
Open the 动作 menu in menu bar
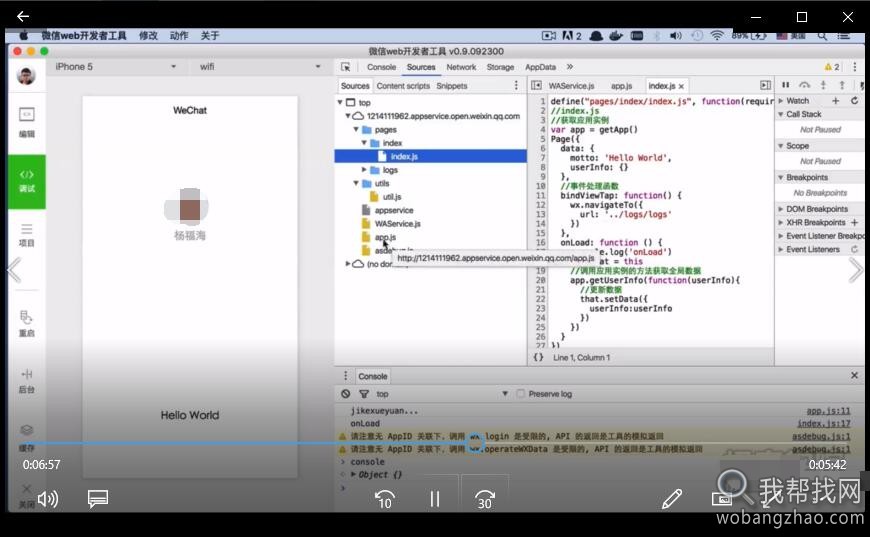tap(179, 36)
